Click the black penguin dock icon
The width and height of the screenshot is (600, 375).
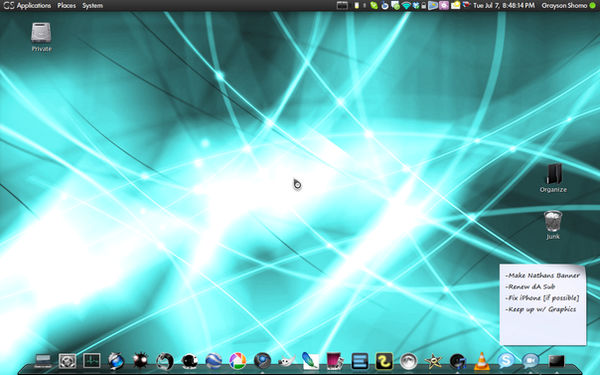[189, 361]
